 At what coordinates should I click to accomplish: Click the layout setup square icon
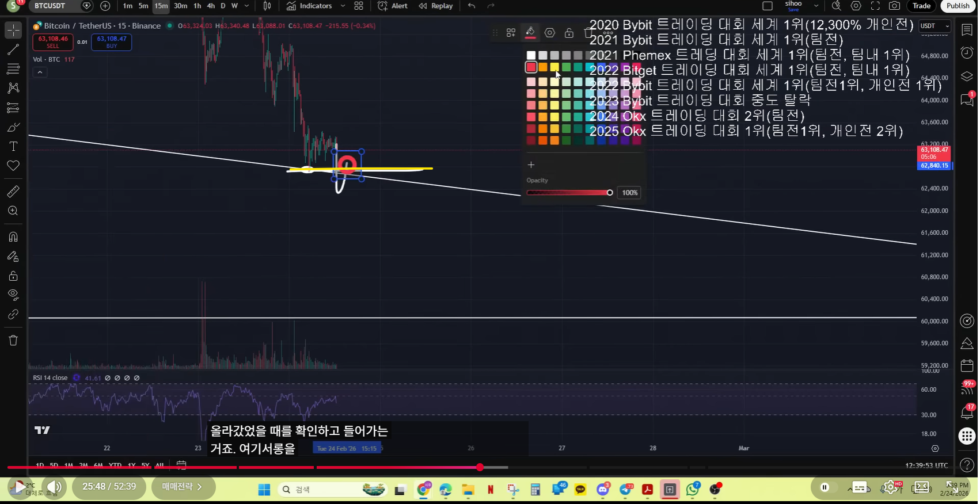coord(768,6)
